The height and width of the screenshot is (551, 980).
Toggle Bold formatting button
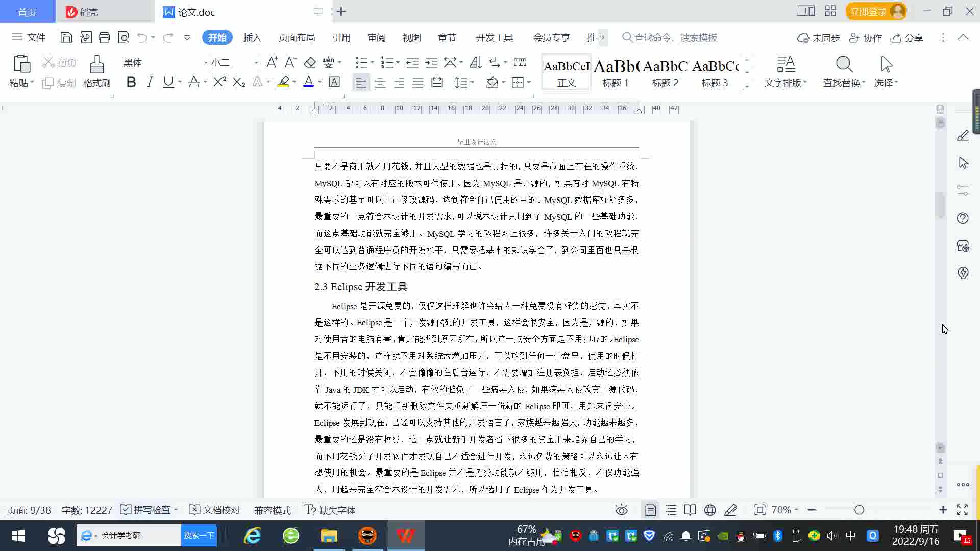click(x=131, y=82)
